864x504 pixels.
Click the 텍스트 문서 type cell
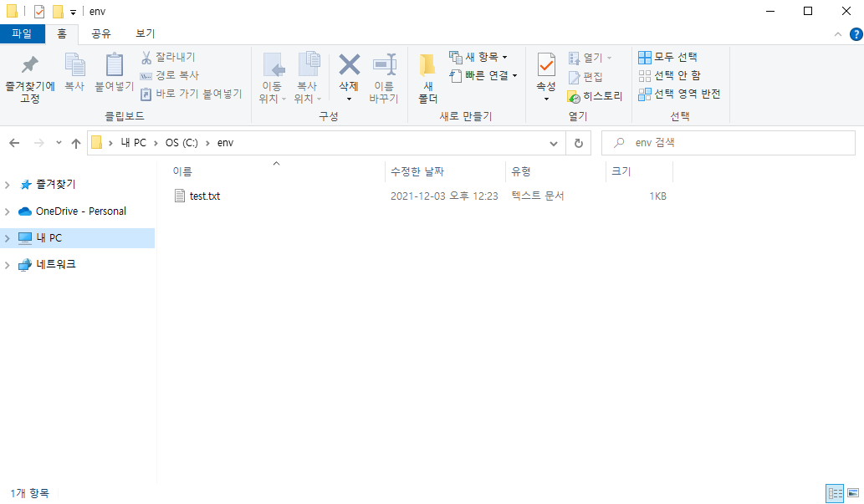pos(538,196)
